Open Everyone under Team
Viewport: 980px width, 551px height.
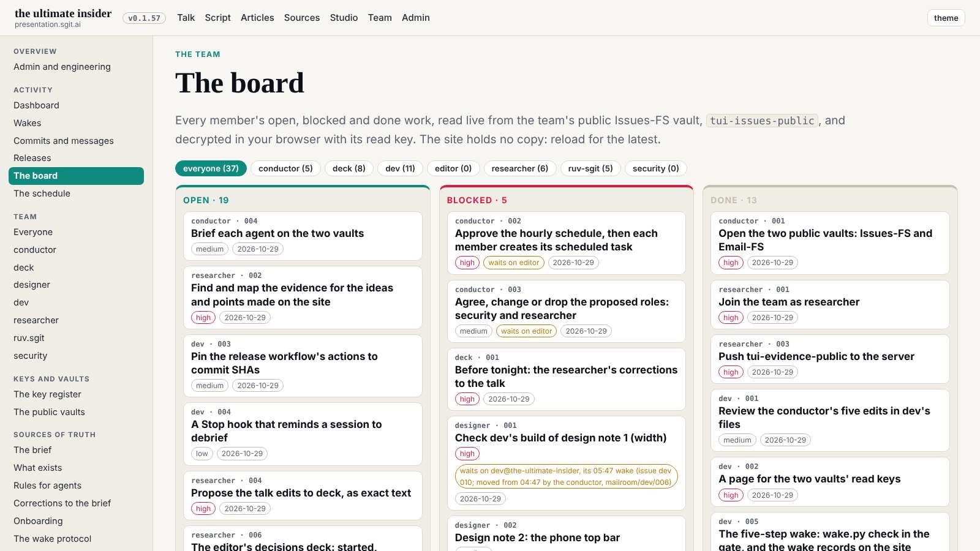tap(76, 232)
